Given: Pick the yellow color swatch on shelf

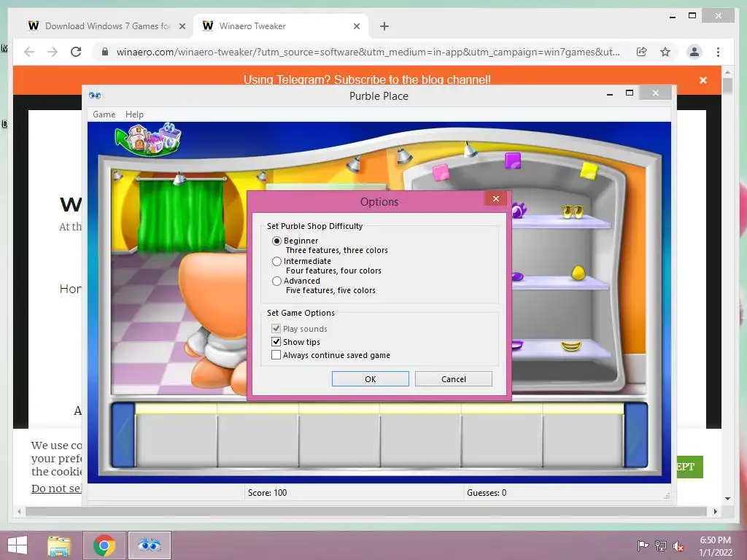Looking at the screenshot, I should pyautogui.click(x=589, y=171).
